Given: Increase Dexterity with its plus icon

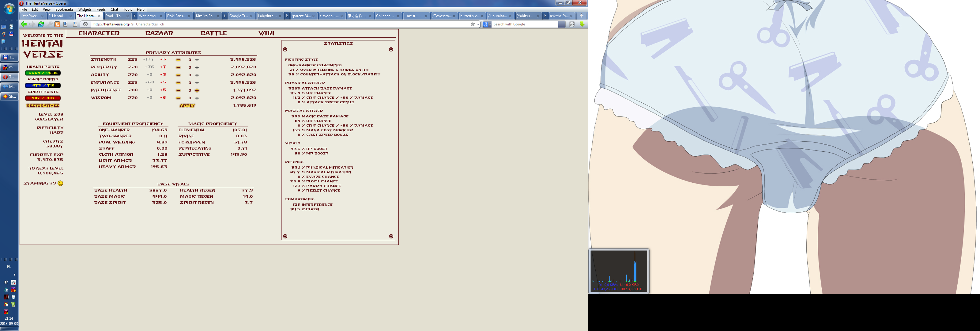Looking at the screenshot, I should click(x=197, y=67).
